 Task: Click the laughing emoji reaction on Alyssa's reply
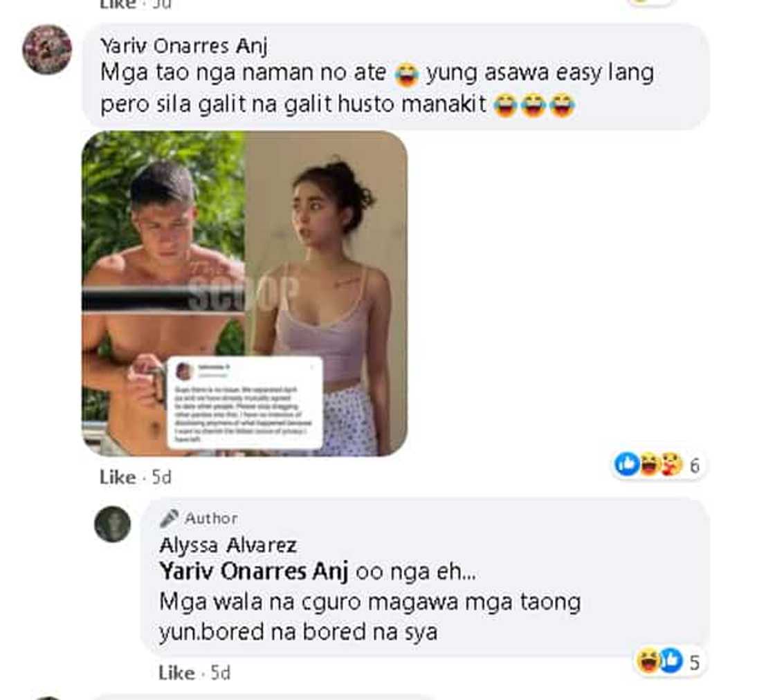648,661
